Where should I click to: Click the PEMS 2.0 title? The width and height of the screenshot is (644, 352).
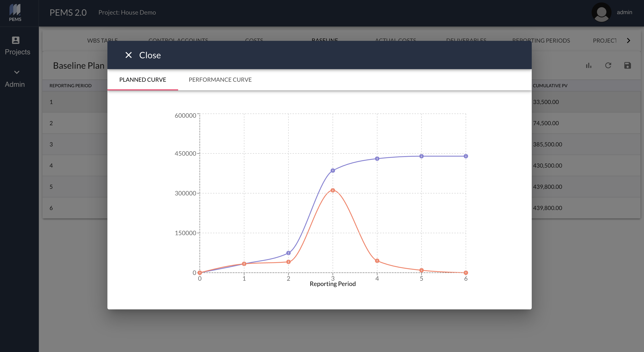click(68, 13)
